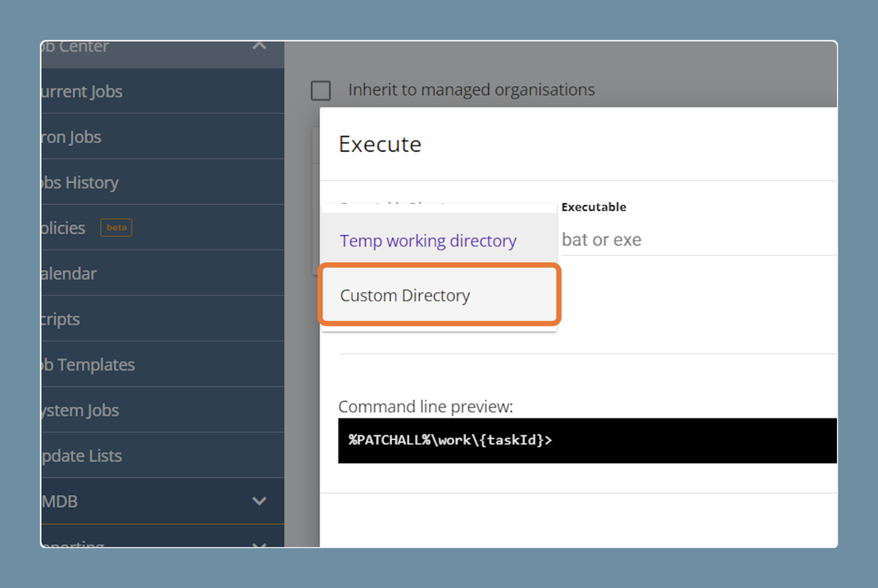This screenshot has width=878, height=588.
Task: Select Temp working directory option
Action: tap(439, 241)
